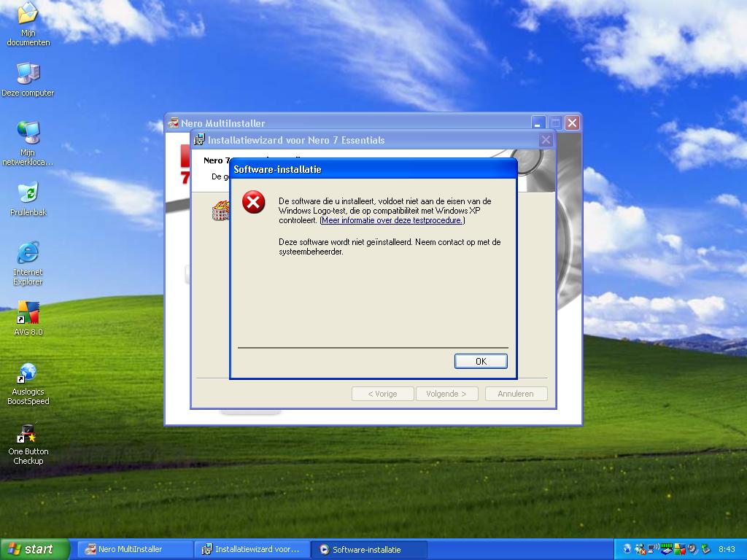
Task: Select the One Button Checkup desktop shortcut
Action: (28, 444)
